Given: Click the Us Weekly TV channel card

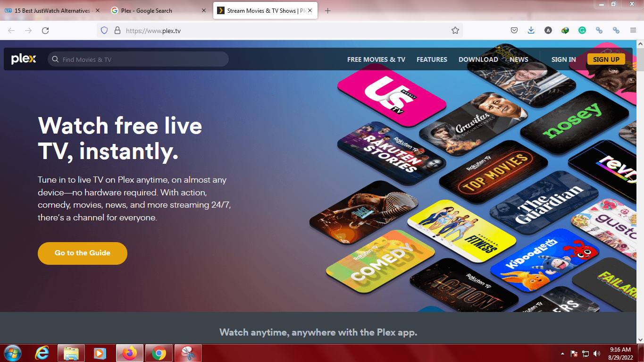Looking at the screenshot, I should coord(392,95).
